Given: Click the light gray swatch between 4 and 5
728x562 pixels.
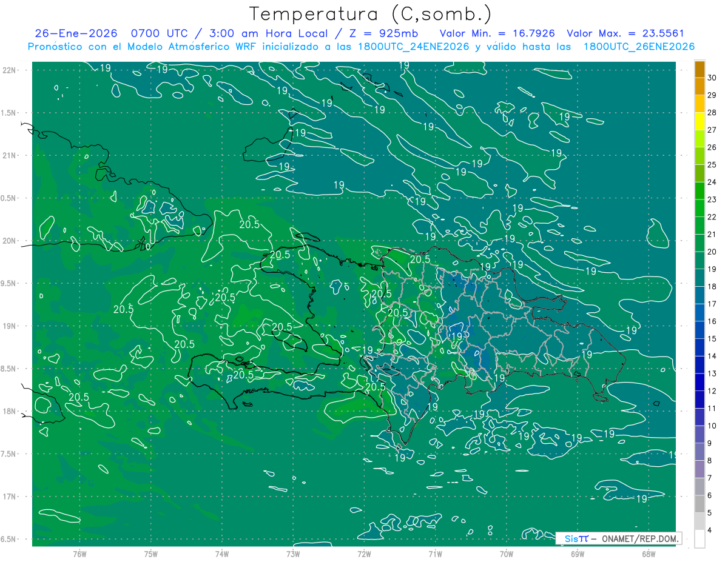Looking at the screenshot, I should (699, 521).
